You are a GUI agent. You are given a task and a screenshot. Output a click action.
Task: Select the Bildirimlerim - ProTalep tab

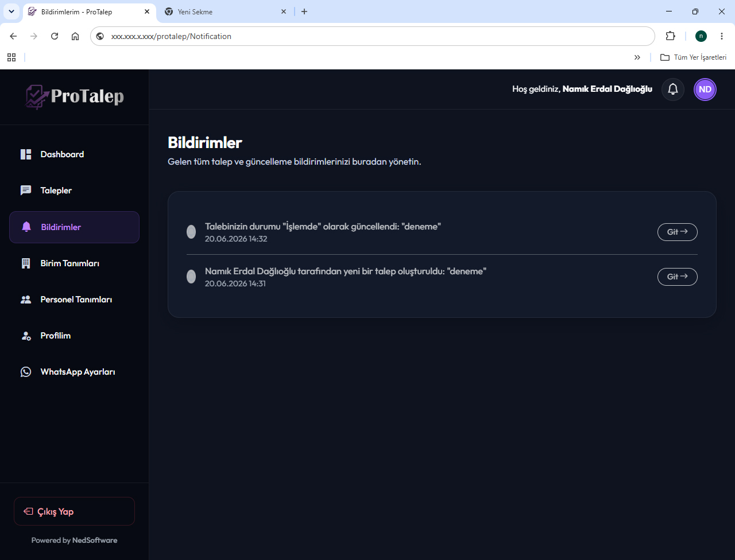(x=89, y=11)
